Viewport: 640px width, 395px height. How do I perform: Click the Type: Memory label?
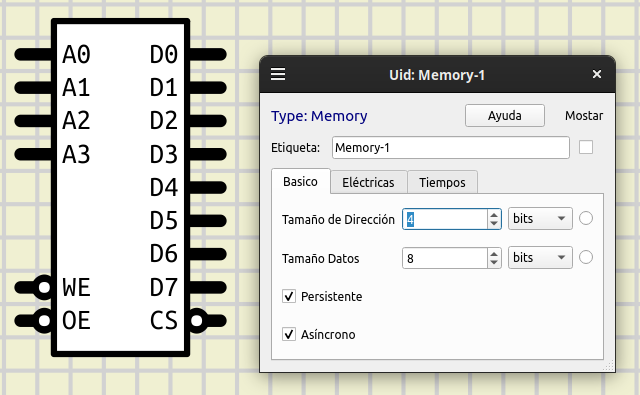point(319,116)
